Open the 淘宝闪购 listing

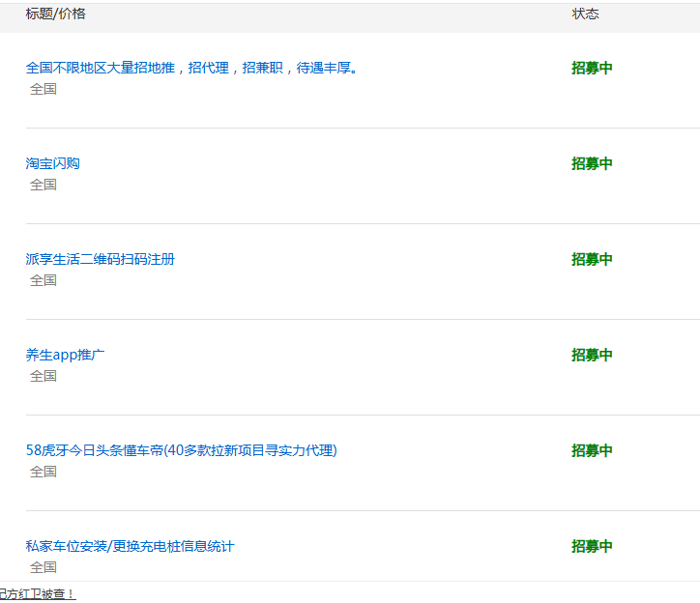coord(52,163)
